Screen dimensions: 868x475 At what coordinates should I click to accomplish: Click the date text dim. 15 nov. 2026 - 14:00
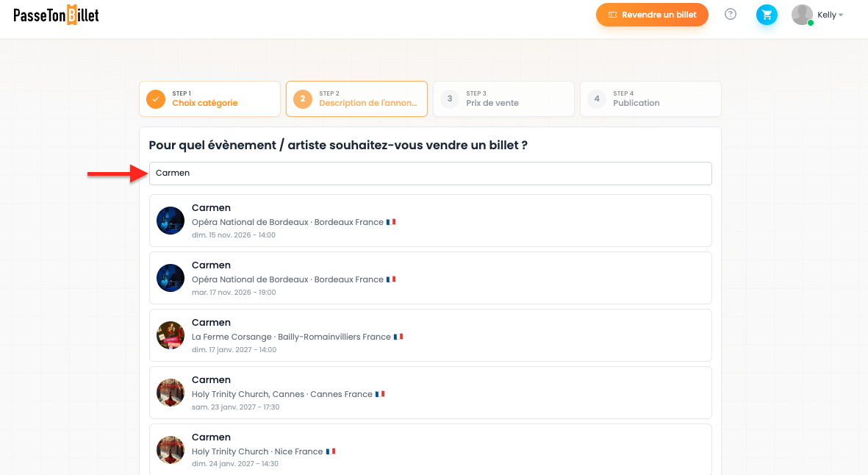[234, 235]
